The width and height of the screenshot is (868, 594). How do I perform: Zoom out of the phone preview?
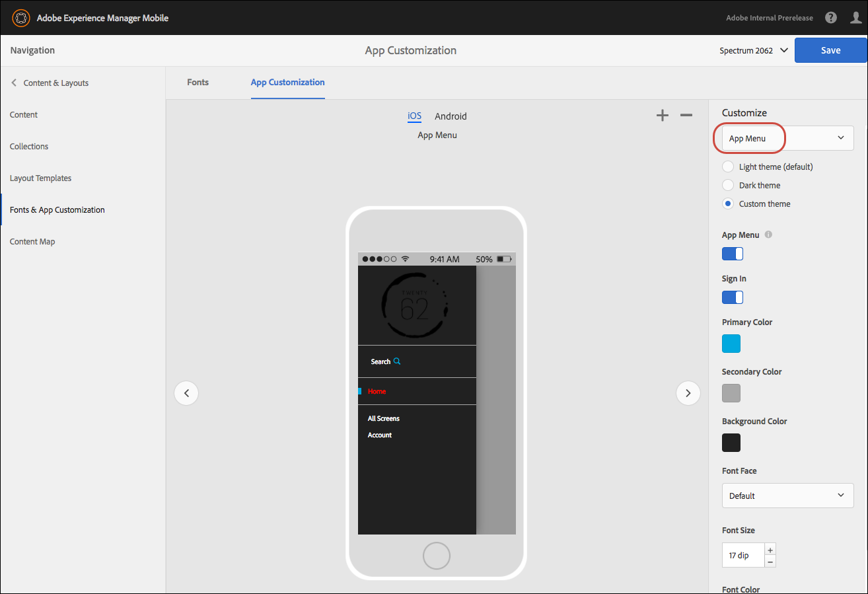pos(686,115)
